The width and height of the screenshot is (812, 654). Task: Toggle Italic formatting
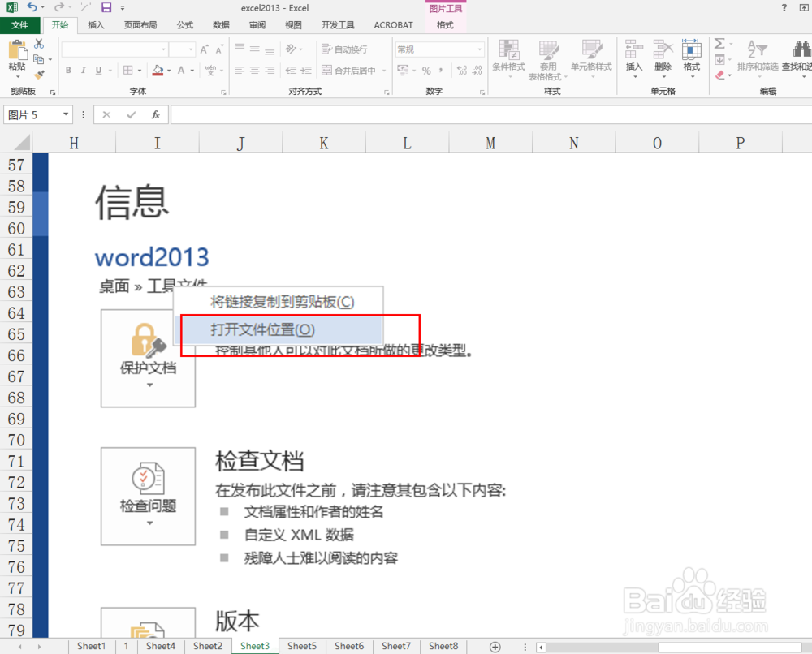[84, 71]
